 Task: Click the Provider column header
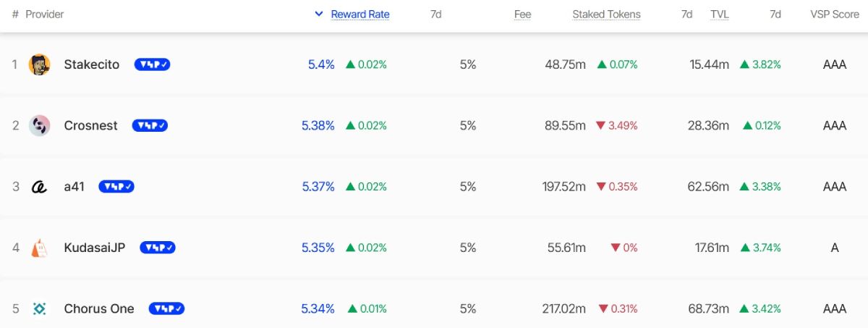(x=45, y=14)
